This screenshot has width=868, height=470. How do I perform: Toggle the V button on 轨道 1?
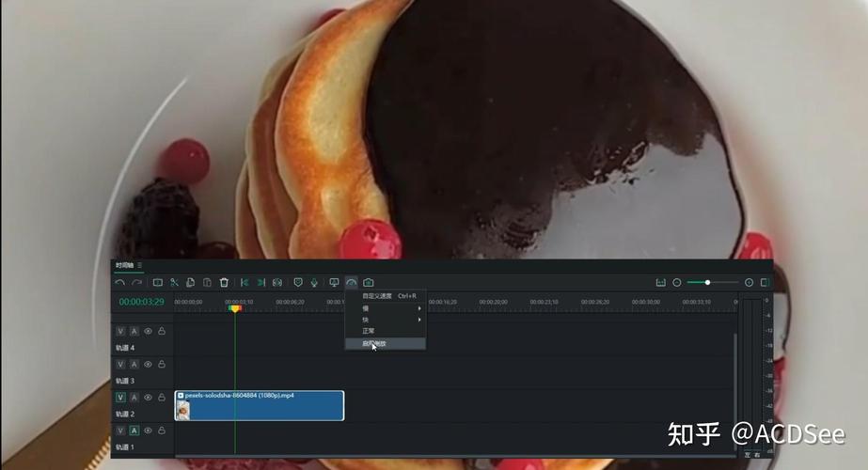point(120,431)
